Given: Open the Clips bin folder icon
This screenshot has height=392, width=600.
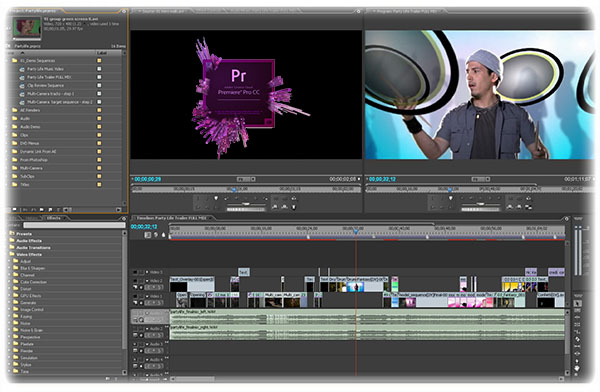Looking at the screenshot, I should click(x=15, y=135).
